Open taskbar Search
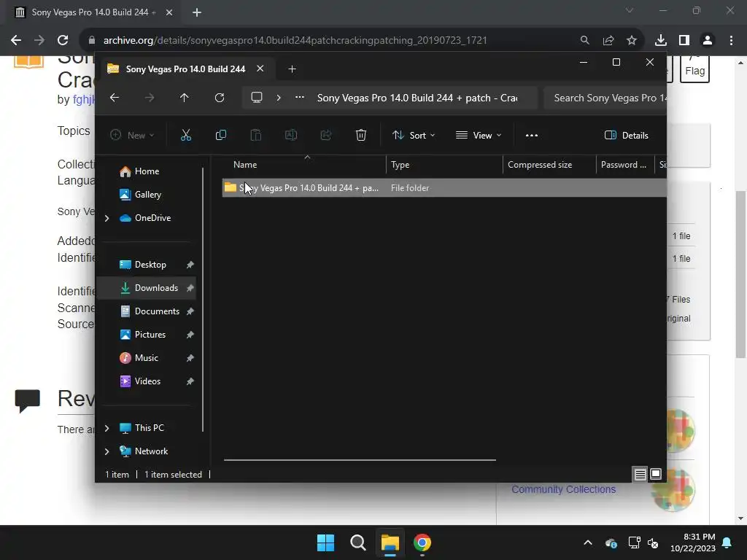Screen dimensions: 747x560 pos(357,542)
